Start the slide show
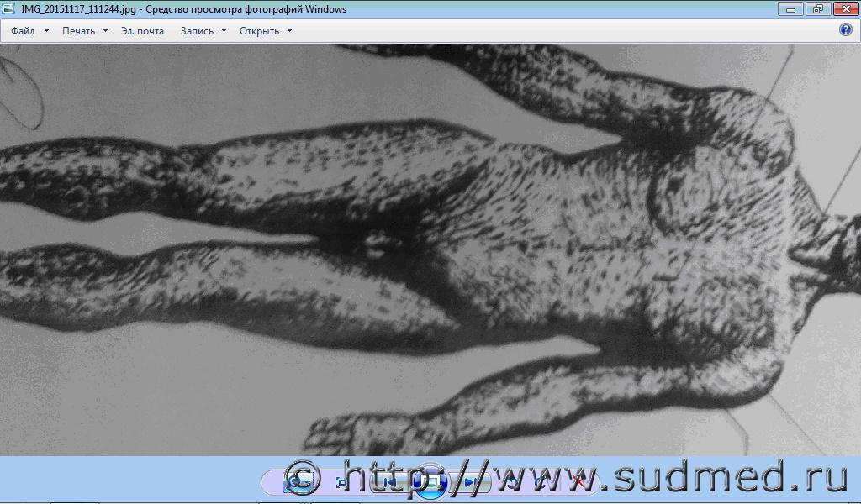 pos(430,482)
